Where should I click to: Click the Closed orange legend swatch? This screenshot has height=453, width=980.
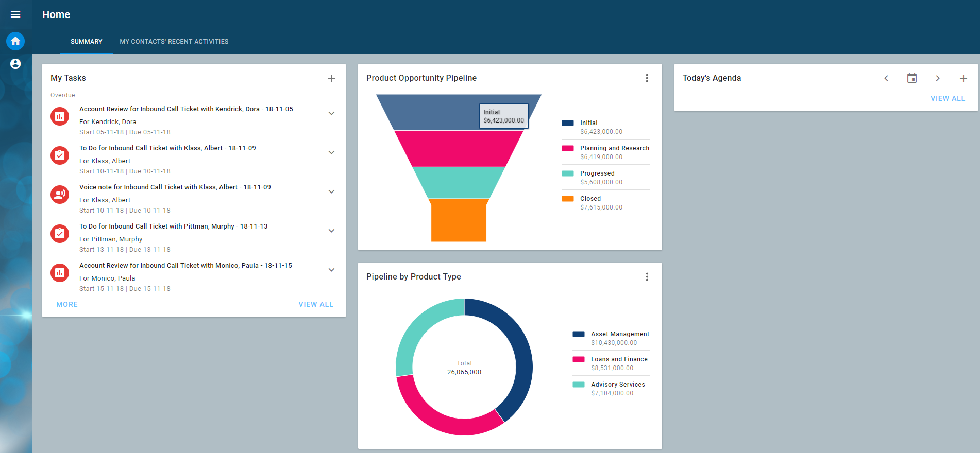point(568,199)
